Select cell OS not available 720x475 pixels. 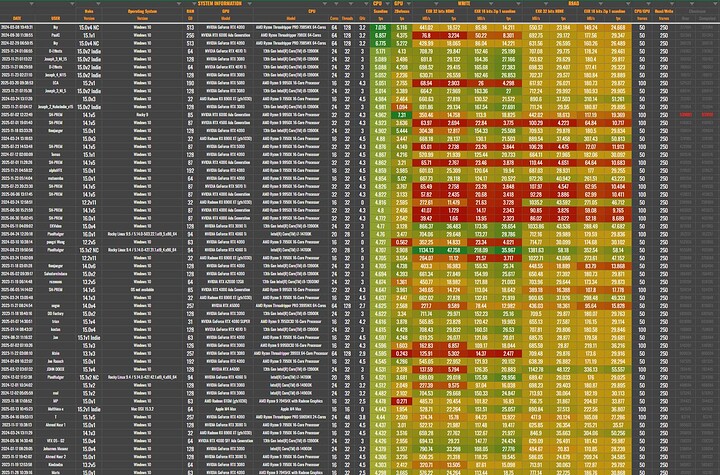point(142,290)
